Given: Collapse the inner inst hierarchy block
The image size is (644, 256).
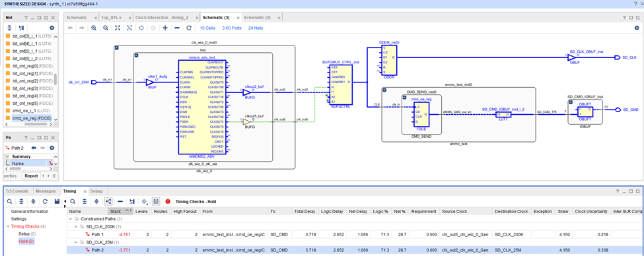Looking at the screenshot, I should pyautogui.click(x=137, y=55).
